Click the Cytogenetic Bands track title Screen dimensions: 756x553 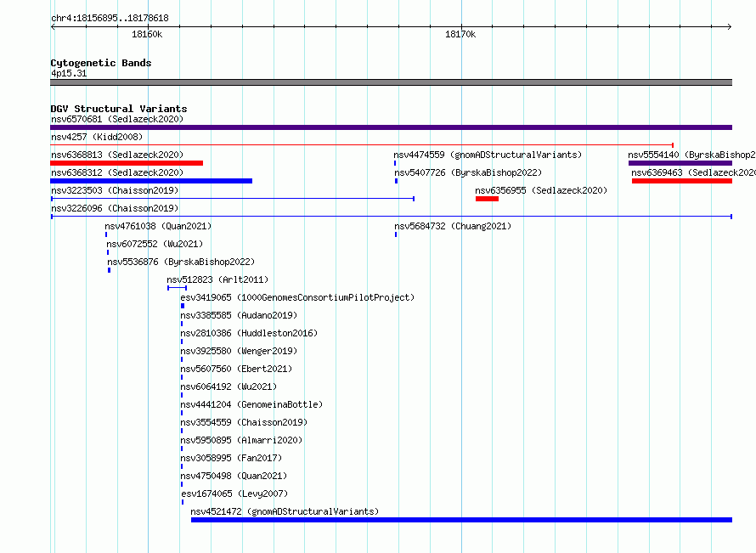click(x=101, y=63)
